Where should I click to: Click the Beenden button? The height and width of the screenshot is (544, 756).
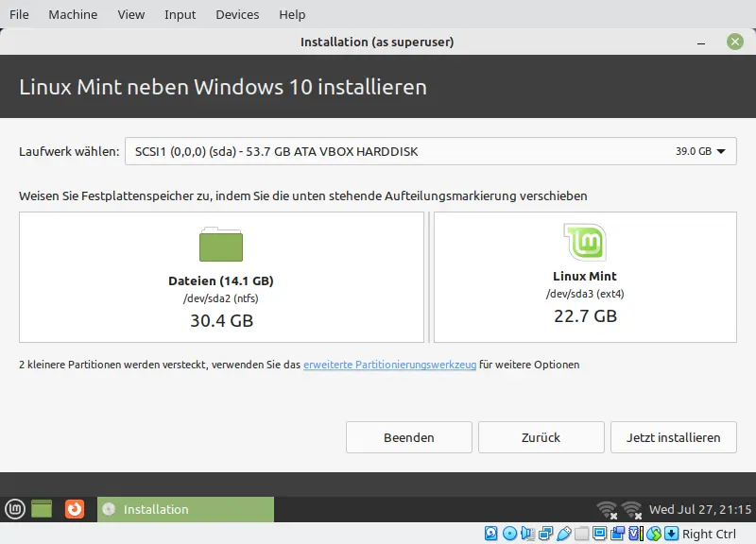[409, 437]
